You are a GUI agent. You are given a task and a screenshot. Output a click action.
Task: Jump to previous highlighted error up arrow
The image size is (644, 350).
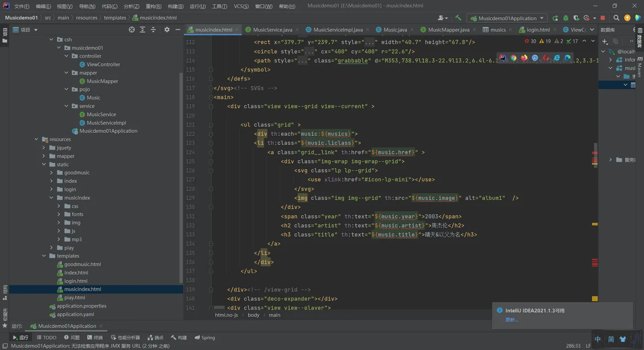[584, 41]
